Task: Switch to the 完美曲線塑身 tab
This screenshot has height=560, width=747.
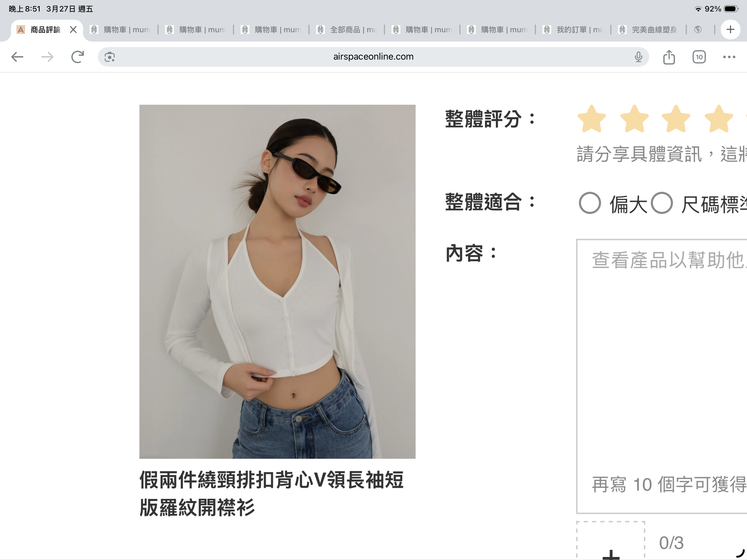Action: 650,30
